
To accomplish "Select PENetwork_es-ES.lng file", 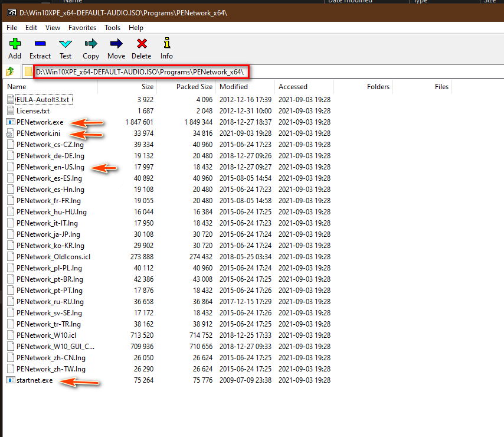I will (x=49, y=178).
